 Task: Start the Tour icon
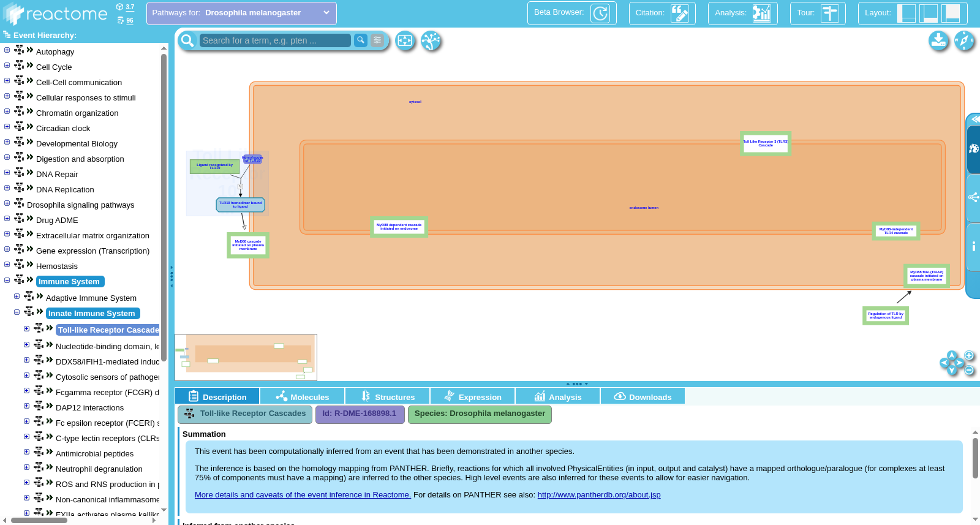tap(829, 13)
